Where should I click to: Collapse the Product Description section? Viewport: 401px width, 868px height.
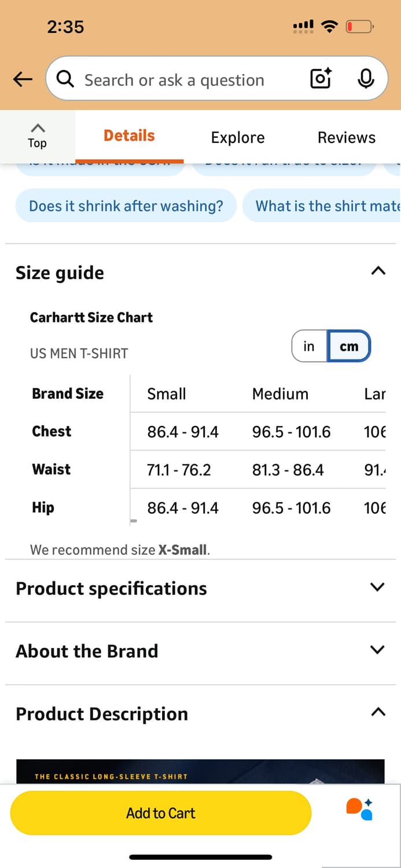pyautogui.click(x=377, y=712)
